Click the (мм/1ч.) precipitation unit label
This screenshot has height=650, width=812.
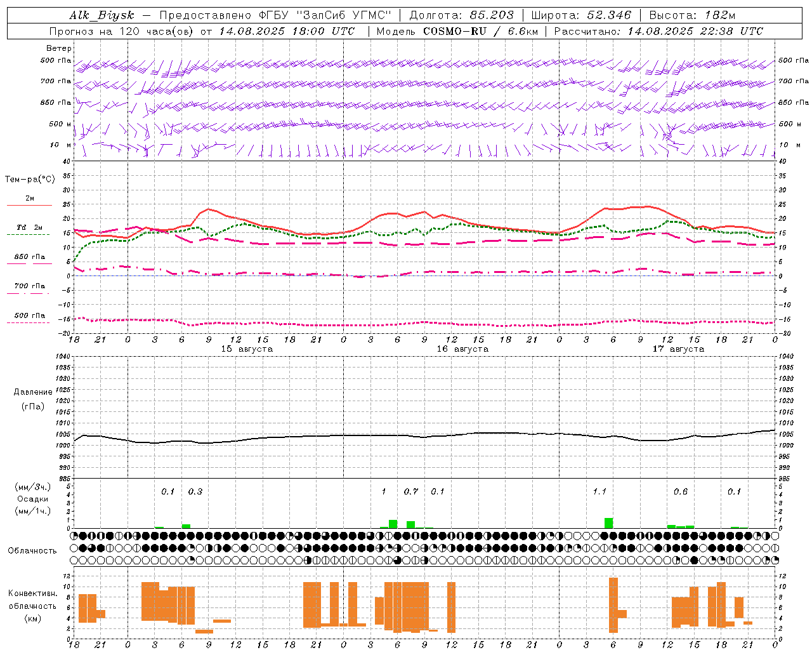33,510
